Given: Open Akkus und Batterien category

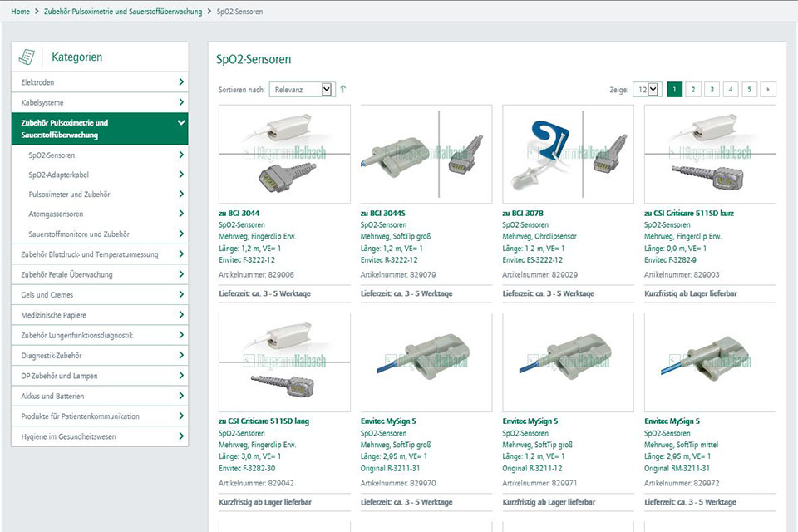Looking at the screenshot, I should (100, 396).
